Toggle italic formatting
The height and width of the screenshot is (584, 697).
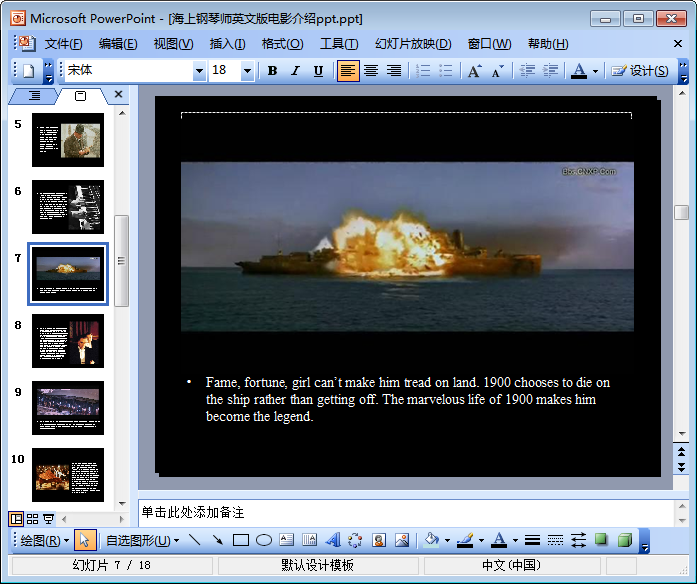click(295, 71)
